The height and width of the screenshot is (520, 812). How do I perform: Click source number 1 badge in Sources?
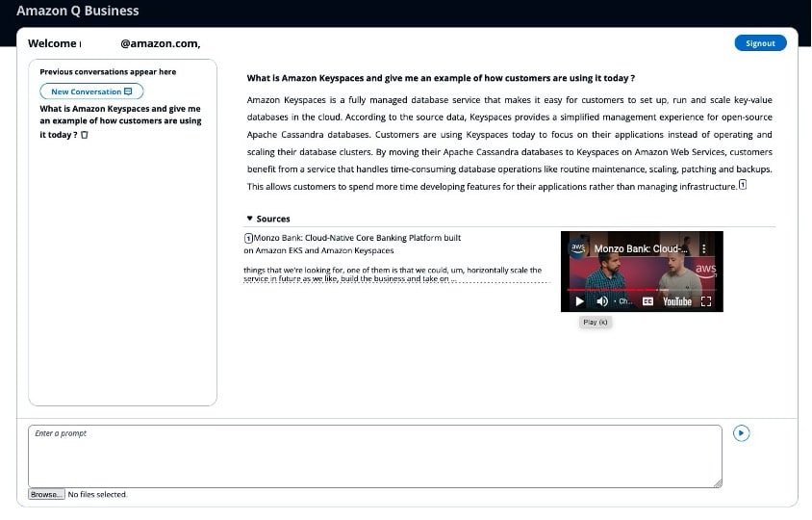point(248,239)
